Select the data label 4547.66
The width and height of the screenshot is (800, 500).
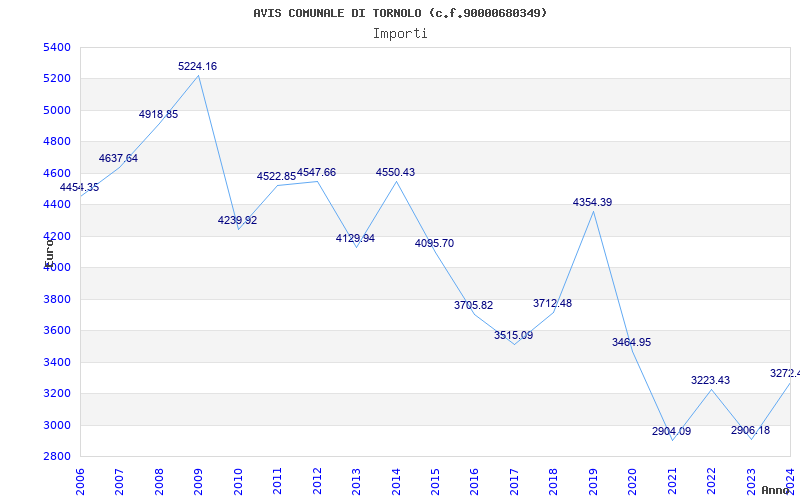coord(316,172)
